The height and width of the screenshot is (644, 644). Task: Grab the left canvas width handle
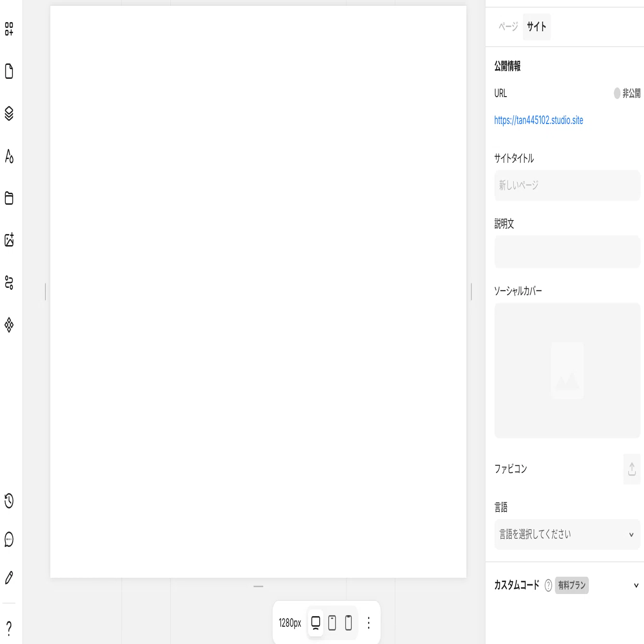[45, 292]
